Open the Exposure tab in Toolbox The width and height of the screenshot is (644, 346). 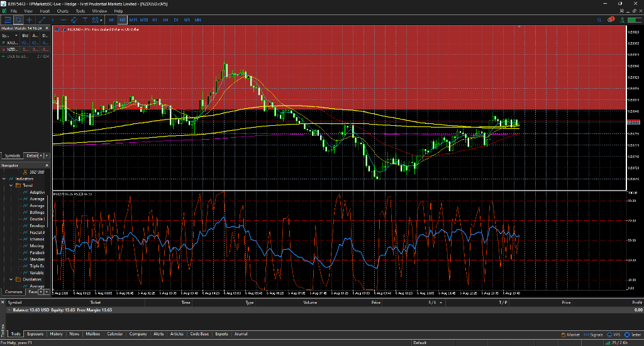(x=35, y=334)
